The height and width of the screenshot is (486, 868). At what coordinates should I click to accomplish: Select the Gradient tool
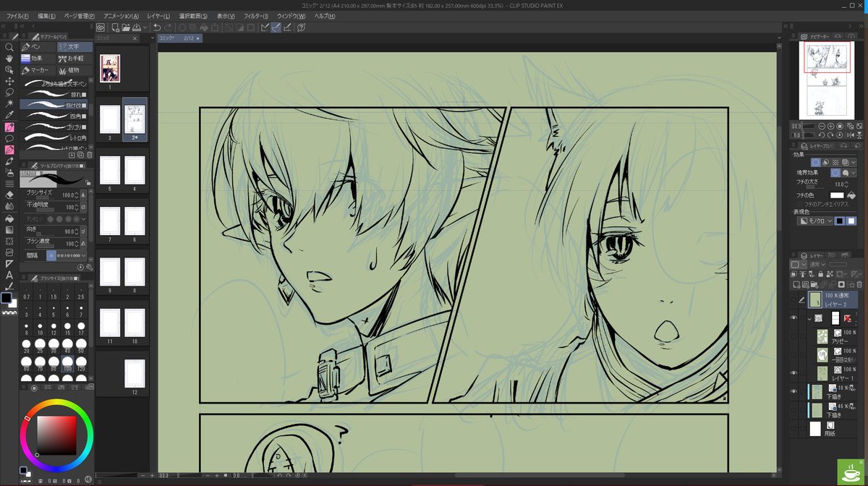(x=9, y=230)
